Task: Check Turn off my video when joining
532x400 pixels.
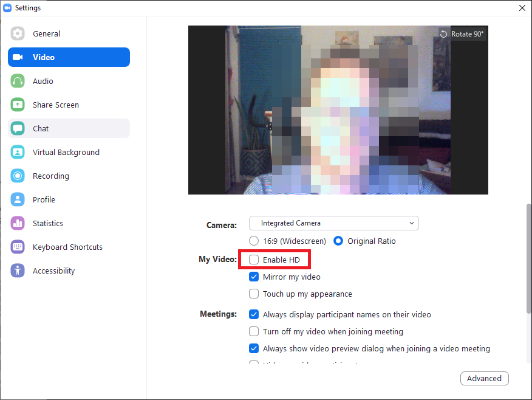Action: click(x=254, y=331)
